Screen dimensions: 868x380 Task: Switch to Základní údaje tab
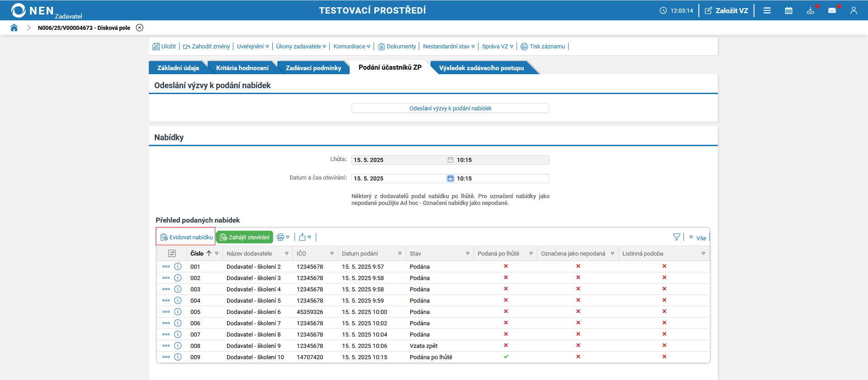pyautogui.click(x=178, y=68)
